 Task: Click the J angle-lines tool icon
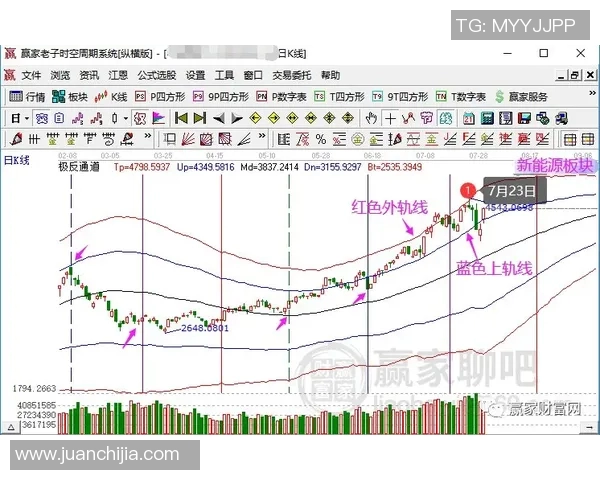coord(450,139)
